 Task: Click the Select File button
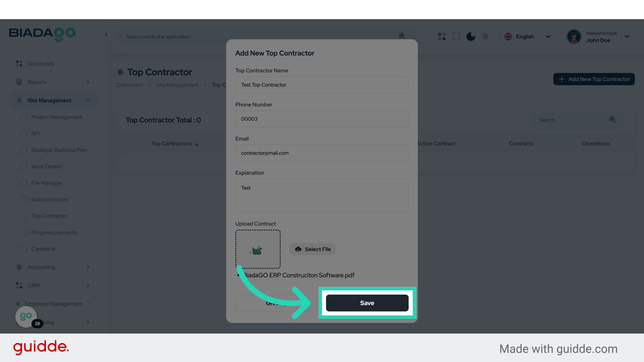coord(313,249)
